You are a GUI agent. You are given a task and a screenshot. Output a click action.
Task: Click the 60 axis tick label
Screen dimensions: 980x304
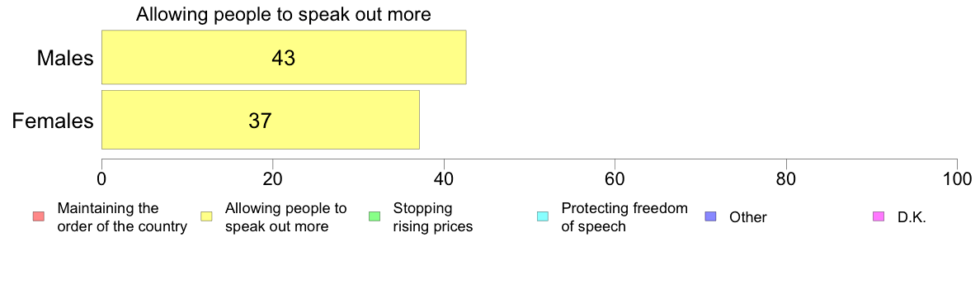(x=615, y=179)
